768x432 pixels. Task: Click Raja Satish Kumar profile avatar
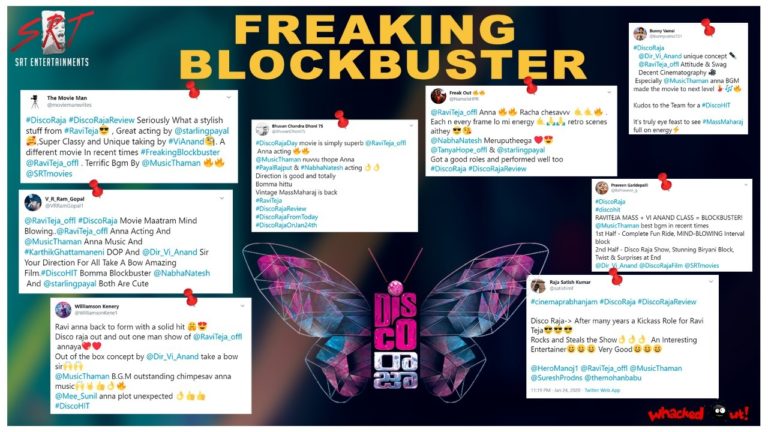coord(538,286)
